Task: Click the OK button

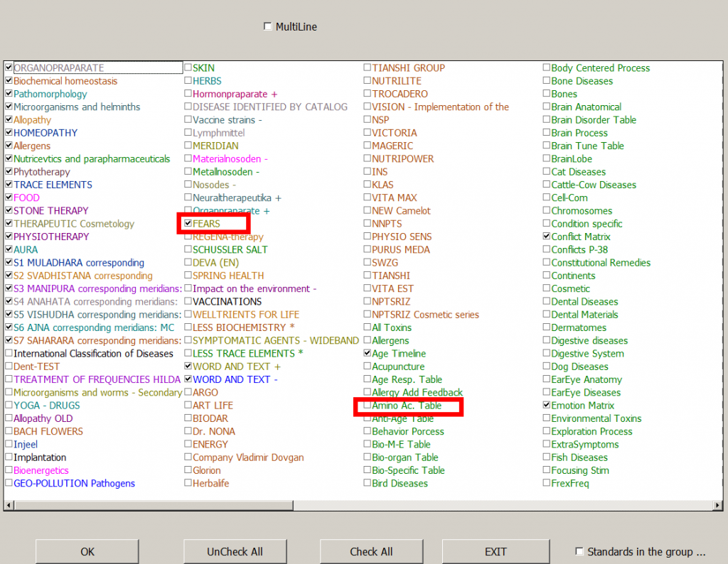Action: coord(87,551)
